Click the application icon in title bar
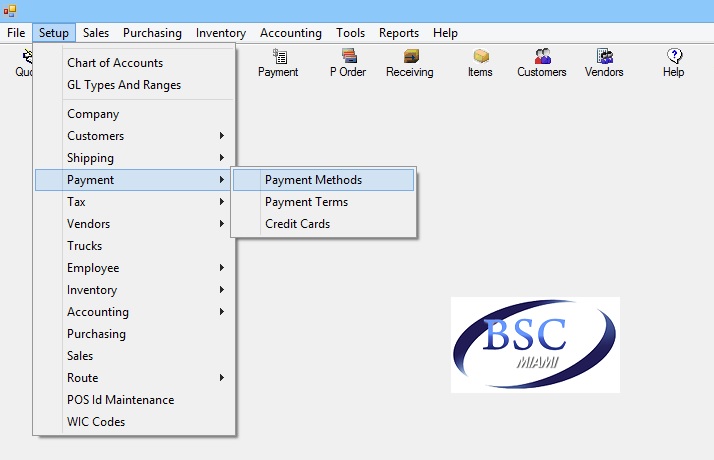The width and height of the screenshot is (714, 460). pyautogui.click(x=10, y=10)
